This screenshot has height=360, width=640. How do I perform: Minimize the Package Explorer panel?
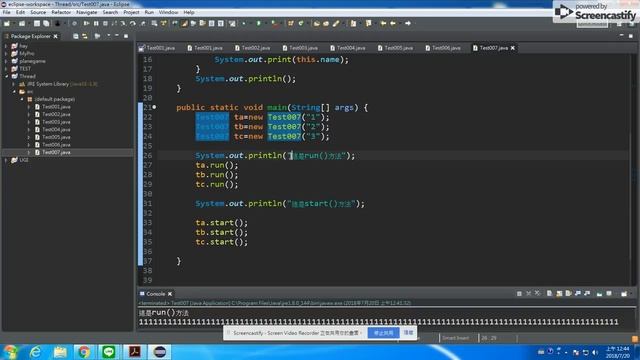[117, 36]
